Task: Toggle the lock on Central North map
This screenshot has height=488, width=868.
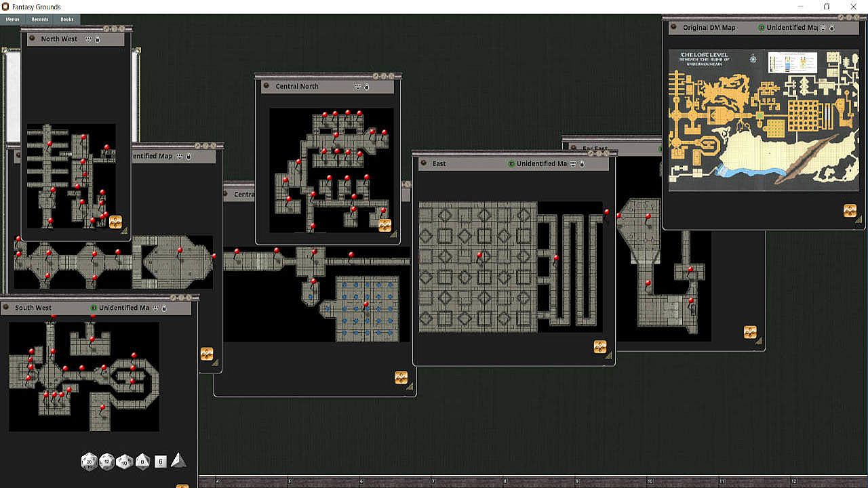Action: 366,87
